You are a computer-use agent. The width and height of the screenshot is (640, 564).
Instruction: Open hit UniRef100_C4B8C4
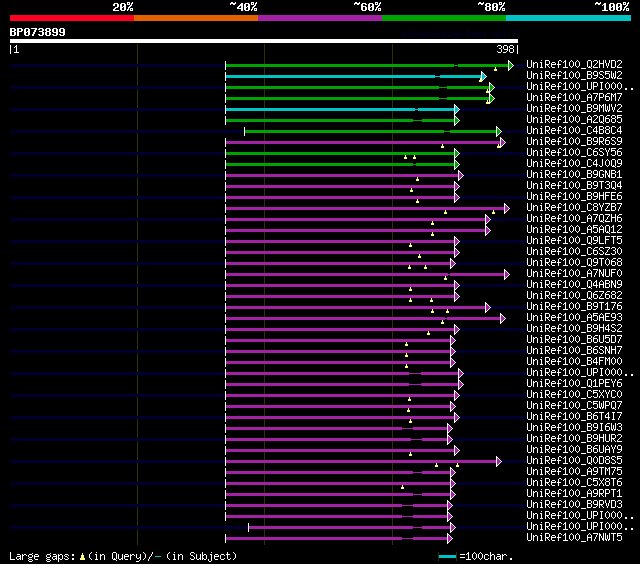[574, 130]
